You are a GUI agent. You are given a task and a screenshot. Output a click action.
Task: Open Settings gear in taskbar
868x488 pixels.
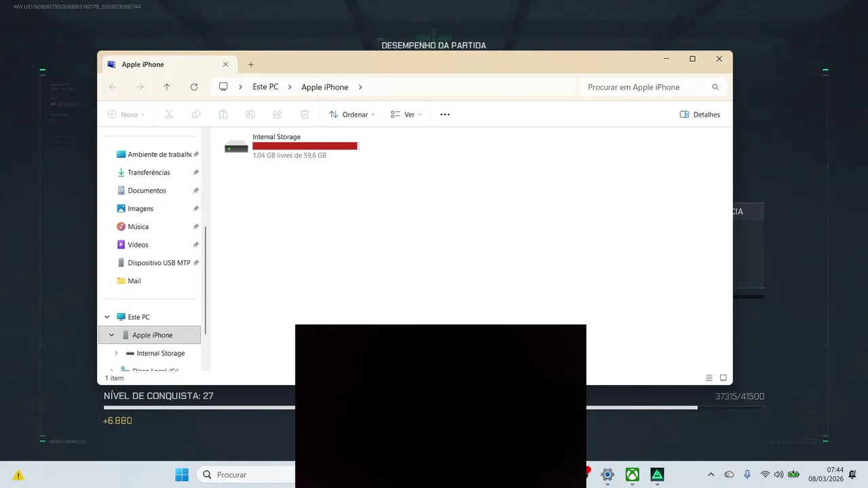(608, 474)
